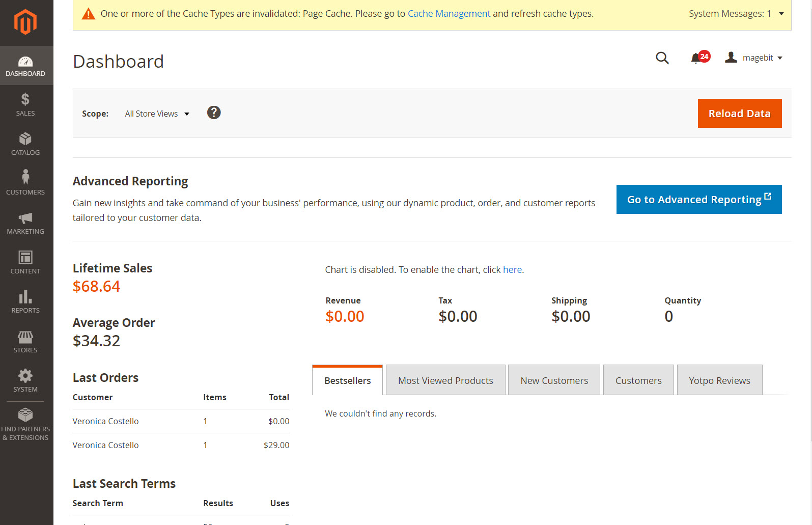Image resolution: width=812 pixels, height=525 pixels.
Task: Open the Sales menu in the sidebar
Action: pos(25,105)
